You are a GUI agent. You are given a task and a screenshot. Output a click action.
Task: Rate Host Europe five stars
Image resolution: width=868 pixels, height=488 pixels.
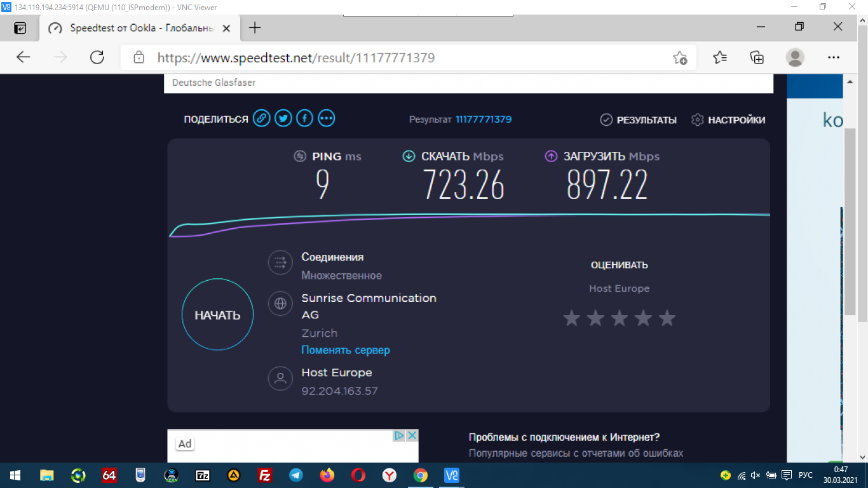pos(667,318)
